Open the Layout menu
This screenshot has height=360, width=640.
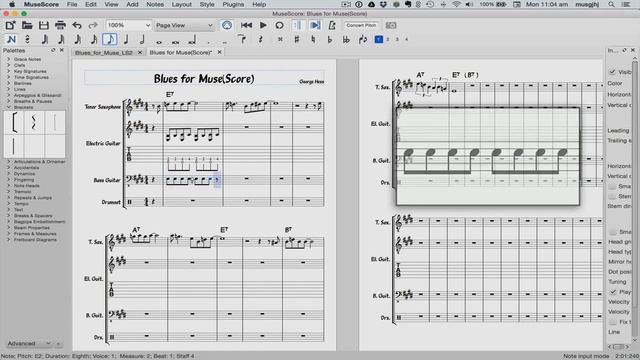point(182,4)
